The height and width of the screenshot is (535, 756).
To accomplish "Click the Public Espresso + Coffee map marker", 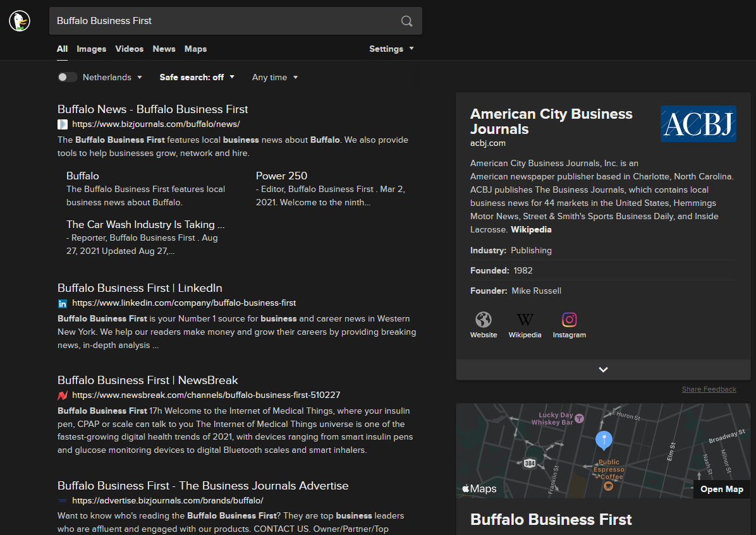I will [609, 486].
